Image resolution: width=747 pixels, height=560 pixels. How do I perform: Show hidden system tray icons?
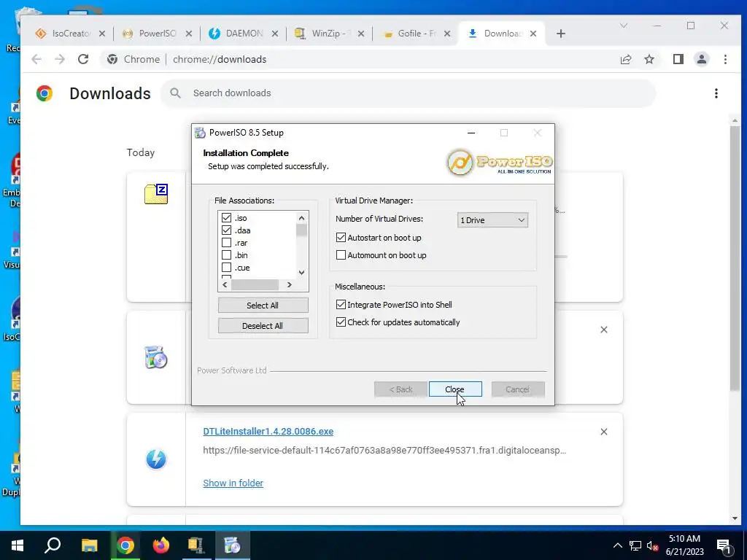617,545
